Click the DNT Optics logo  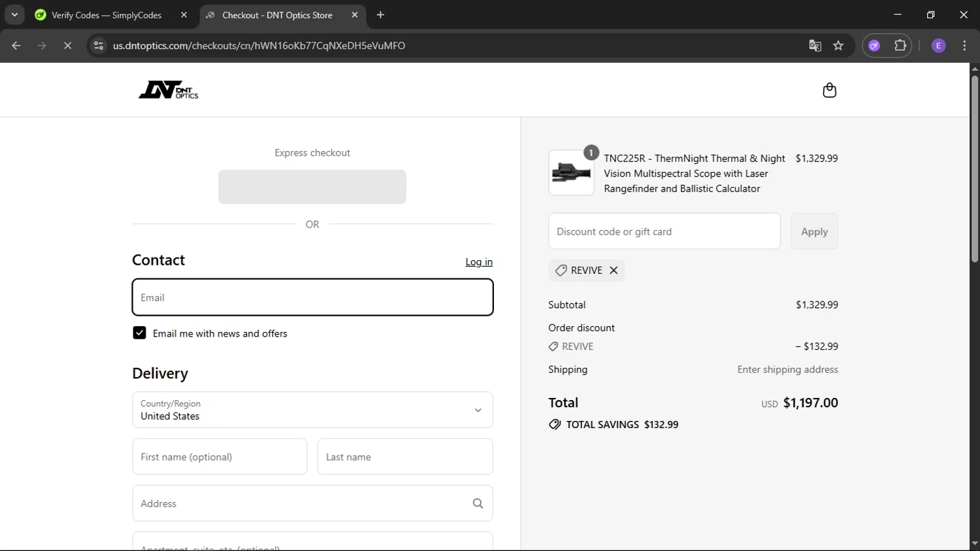[x=169, y=90]
